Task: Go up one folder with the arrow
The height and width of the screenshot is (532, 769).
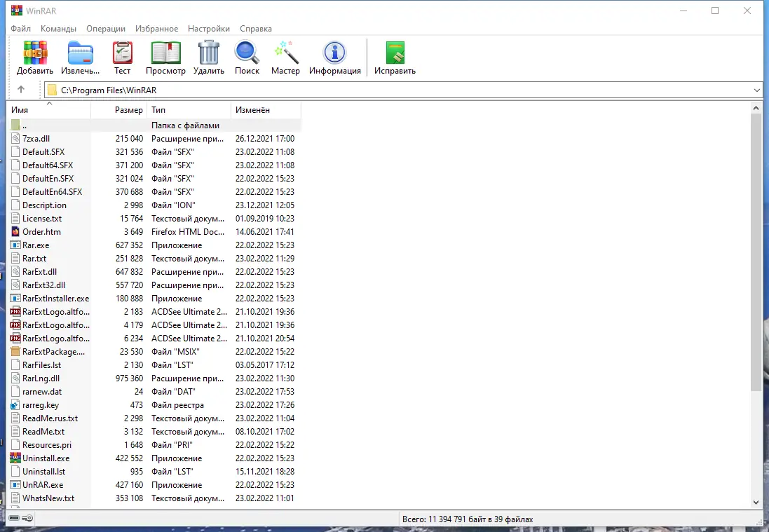Action: tap(20, 89)
